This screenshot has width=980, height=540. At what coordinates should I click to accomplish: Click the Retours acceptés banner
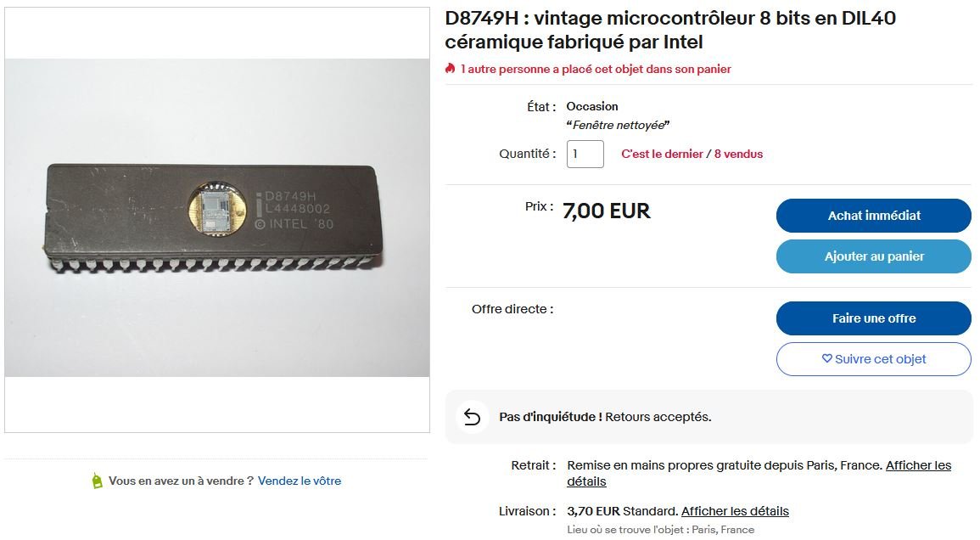[x=708, y=417]
